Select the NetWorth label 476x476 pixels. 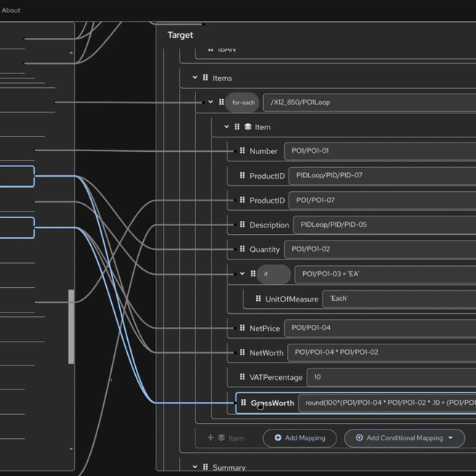point(266,352)
